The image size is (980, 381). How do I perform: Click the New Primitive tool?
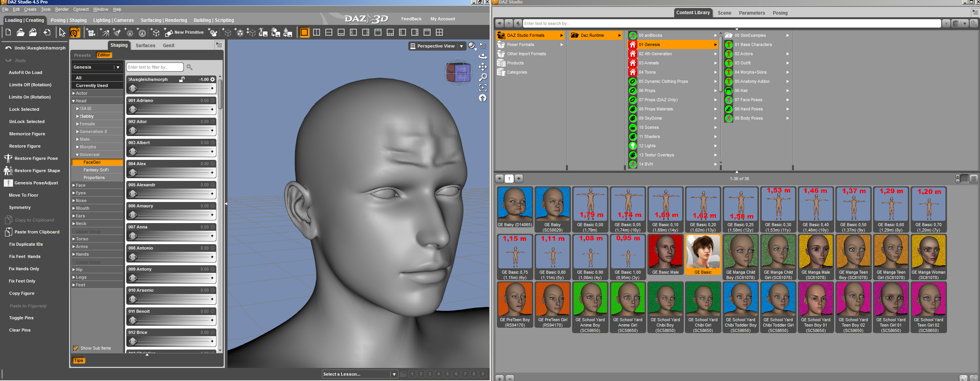tap(184, 33)
